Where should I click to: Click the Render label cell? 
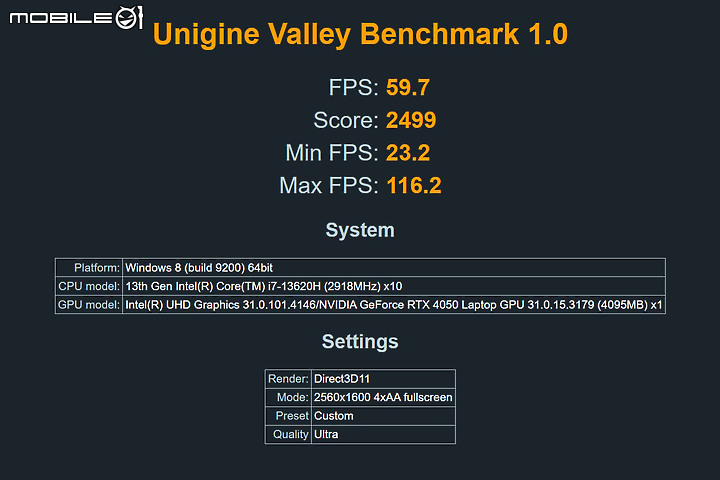point(288,379)
